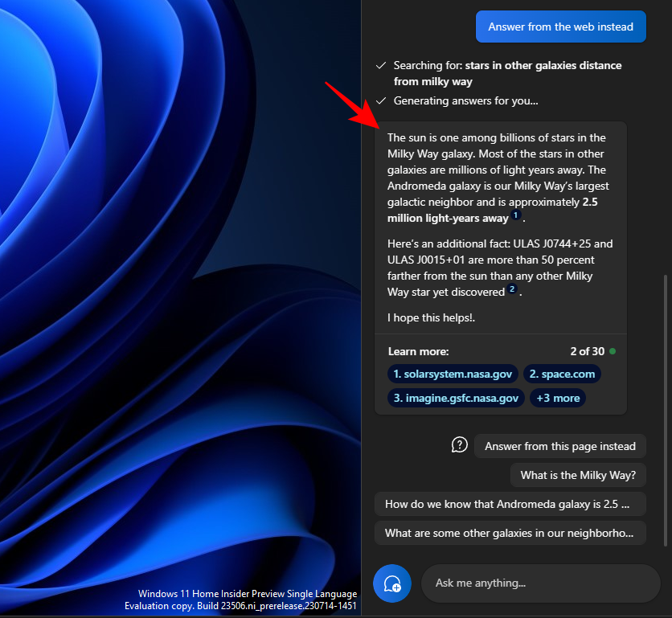The image size is (672, 618).
Task: Click the 'Generating answers for you...' status line
Action: (x=466, y=100)
